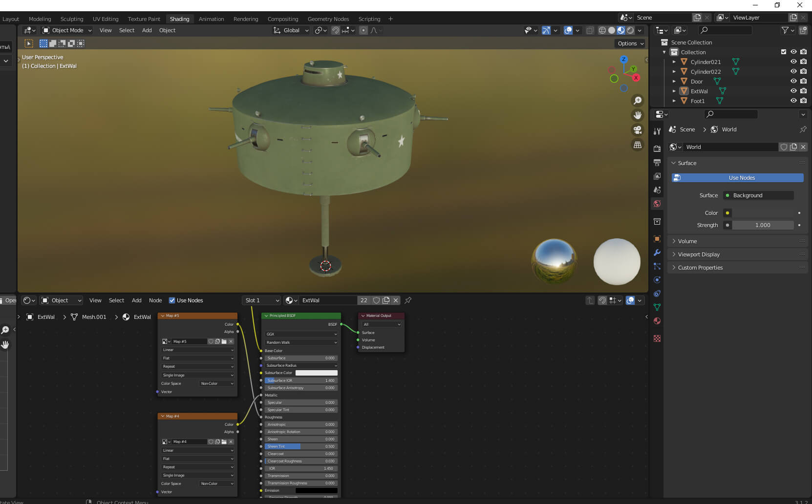The image size is (812, 504).
Task: Toggle perspective/orthographic grid icon
Action: (637, 145)
